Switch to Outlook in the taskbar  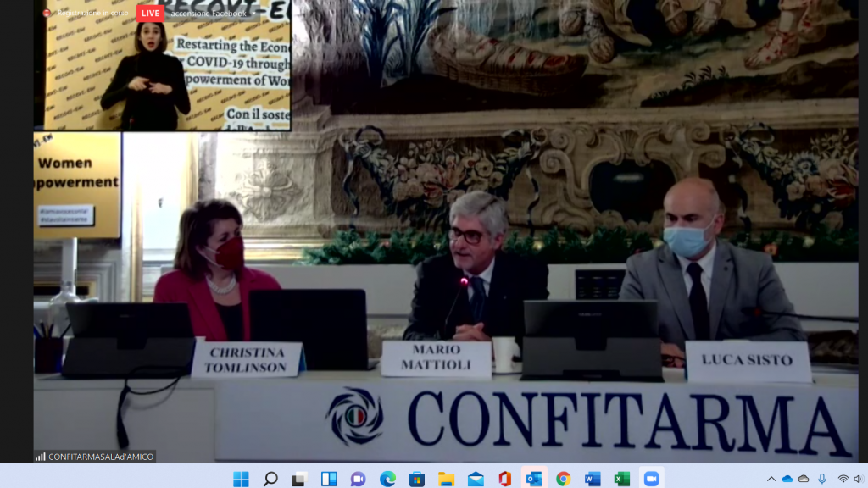(534, 479)
